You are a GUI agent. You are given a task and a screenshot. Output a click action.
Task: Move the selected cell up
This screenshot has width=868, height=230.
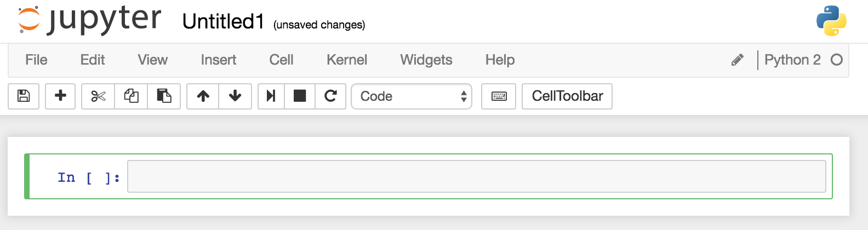203,96
